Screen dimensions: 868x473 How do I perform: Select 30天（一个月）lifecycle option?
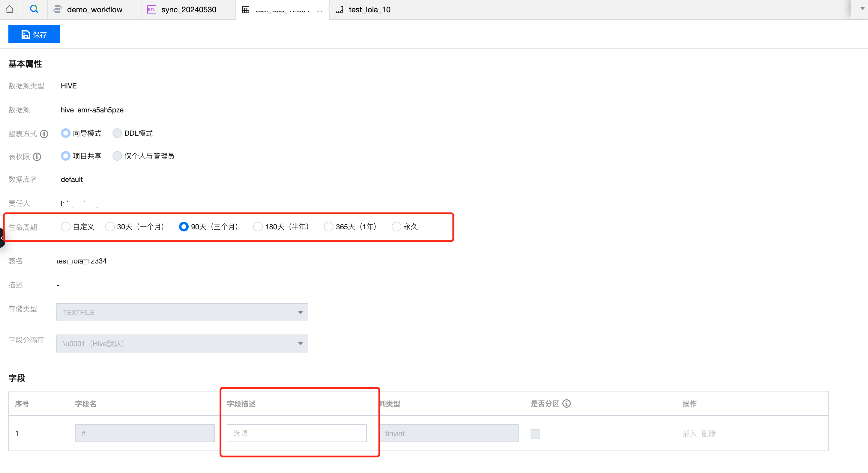point(110,227)
